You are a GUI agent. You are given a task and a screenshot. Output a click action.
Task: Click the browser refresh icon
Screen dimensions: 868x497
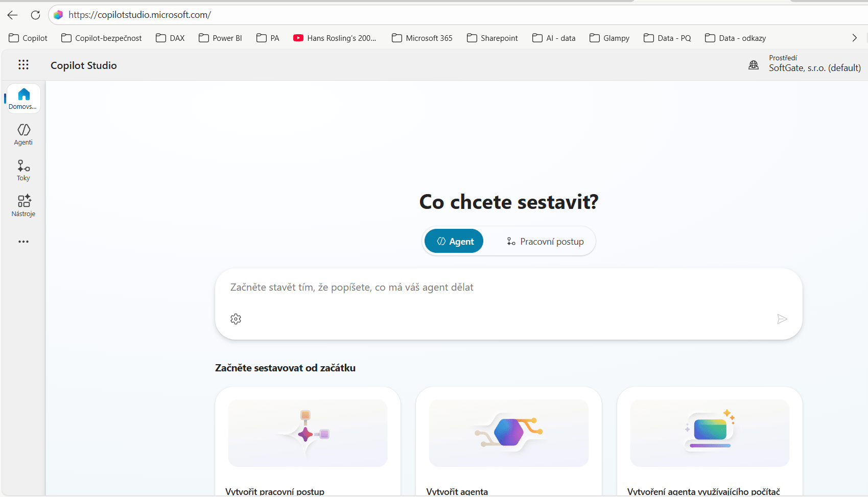click(35, 15)
